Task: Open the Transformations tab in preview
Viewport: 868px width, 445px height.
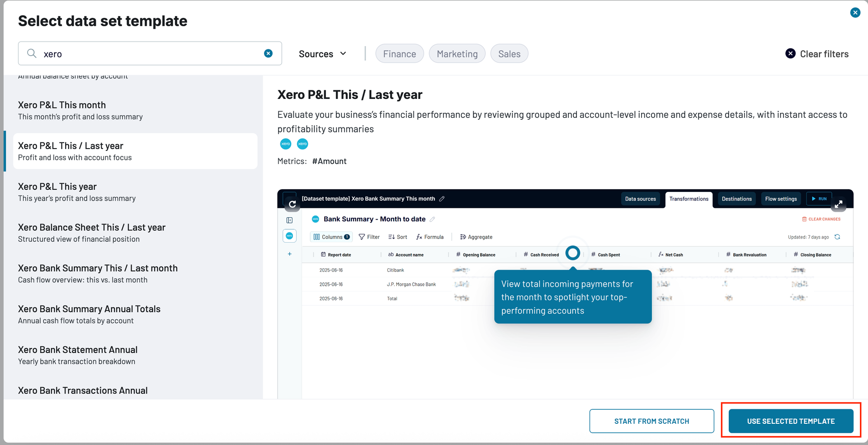Action: [x=689, y=199]
